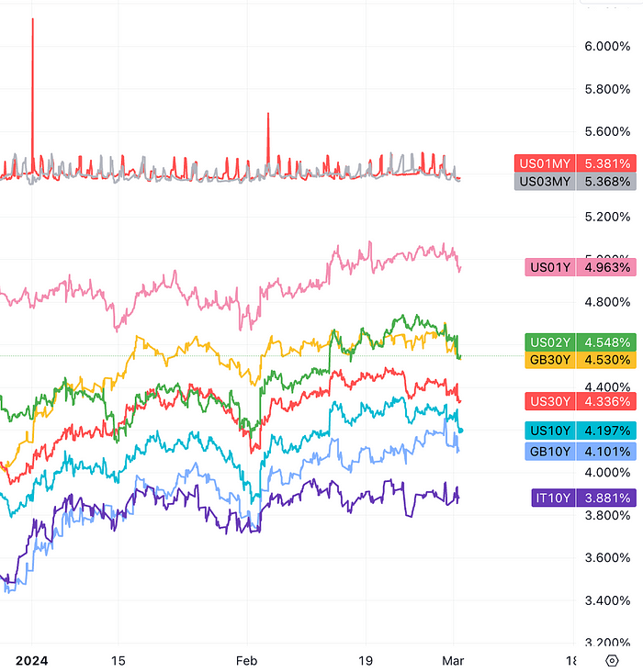Click the 4.963% price value tag
This screenshot has height=672, width=643.
pos(606,267)
